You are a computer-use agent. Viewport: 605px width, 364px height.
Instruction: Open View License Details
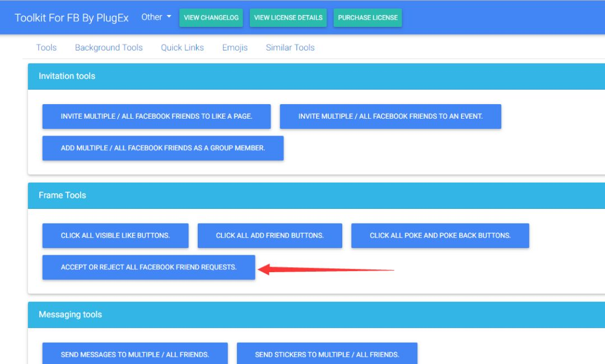(x=288, y=18)
